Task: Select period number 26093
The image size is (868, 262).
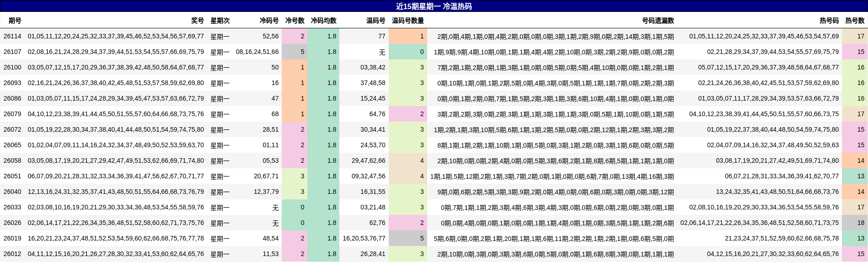Action: coord(12,83)
